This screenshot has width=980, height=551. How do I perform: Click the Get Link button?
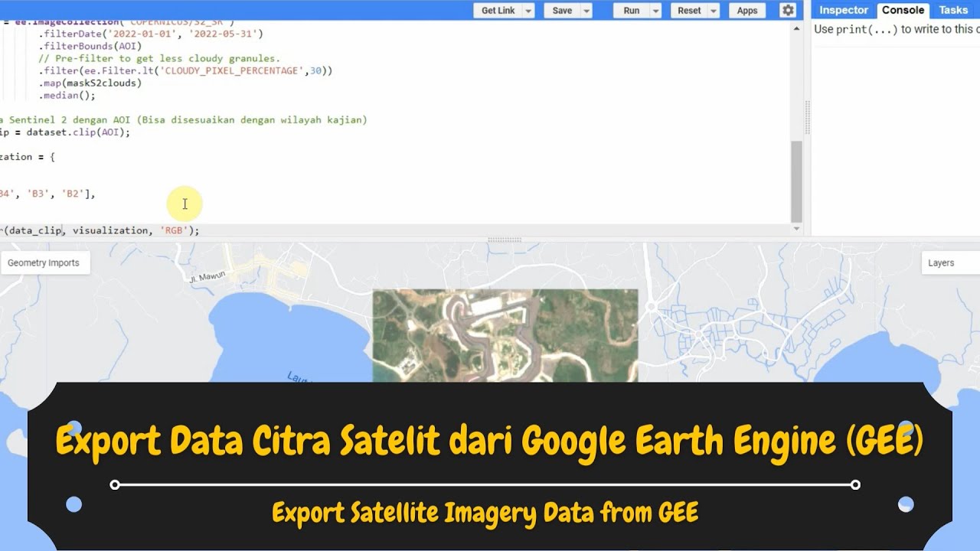click(498, 10)
